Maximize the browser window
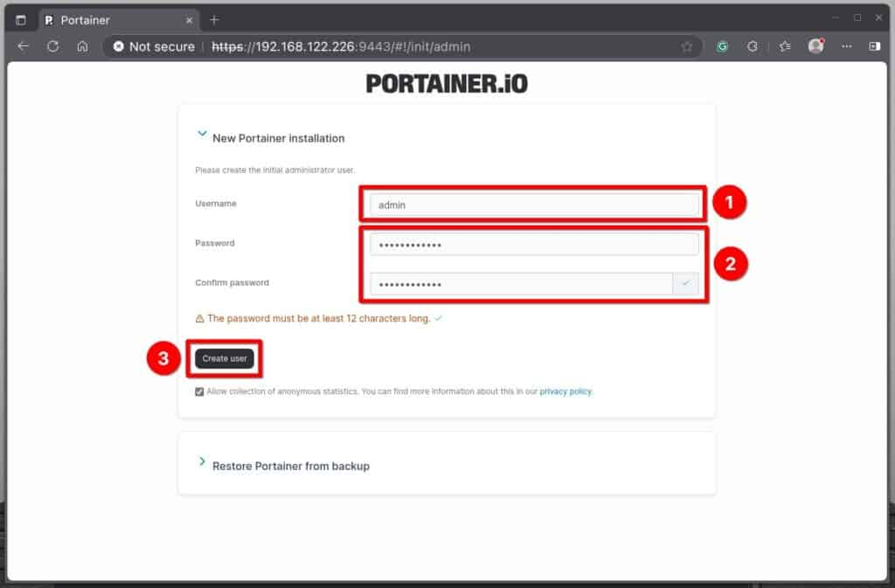Viewport: 895px width, 588px height. tap(857, 17)
